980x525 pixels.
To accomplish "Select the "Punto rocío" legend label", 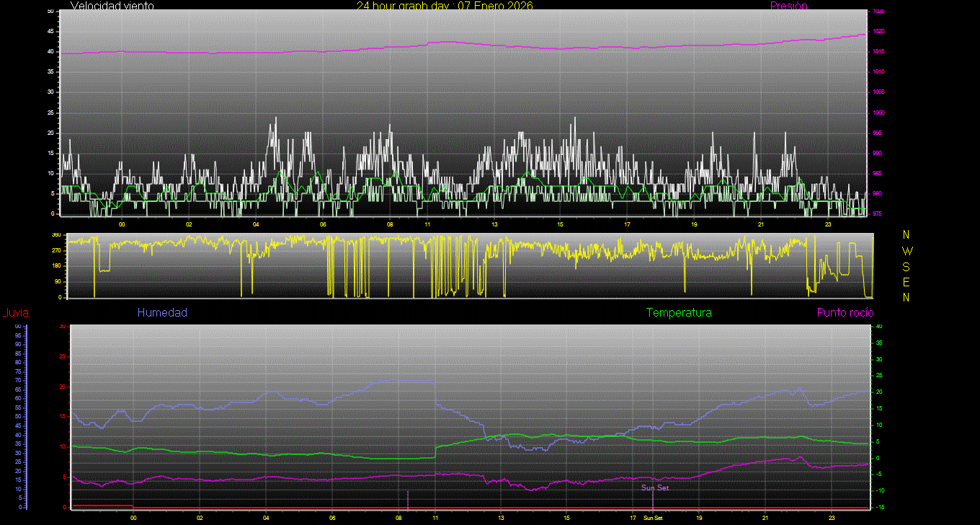I will 845,313.
